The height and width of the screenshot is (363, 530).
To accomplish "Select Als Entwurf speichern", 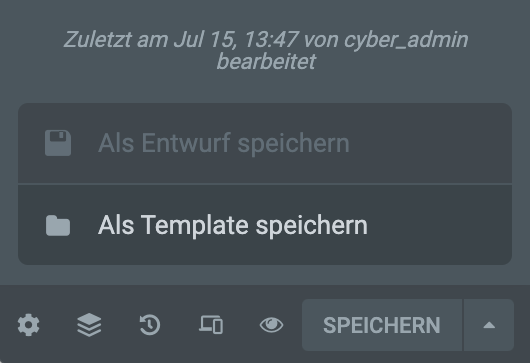I will coord(265,143).
